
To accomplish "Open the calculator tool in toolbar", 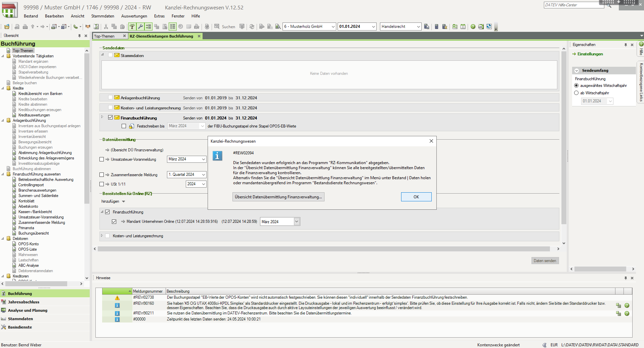I will point(436,27).
